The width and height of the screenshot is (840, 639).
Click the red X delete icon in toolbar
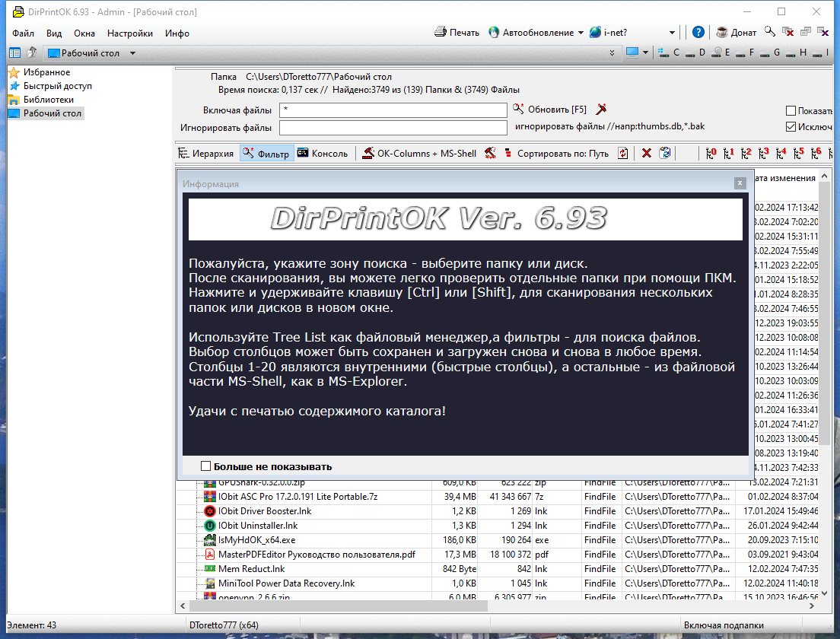[647, 153]
